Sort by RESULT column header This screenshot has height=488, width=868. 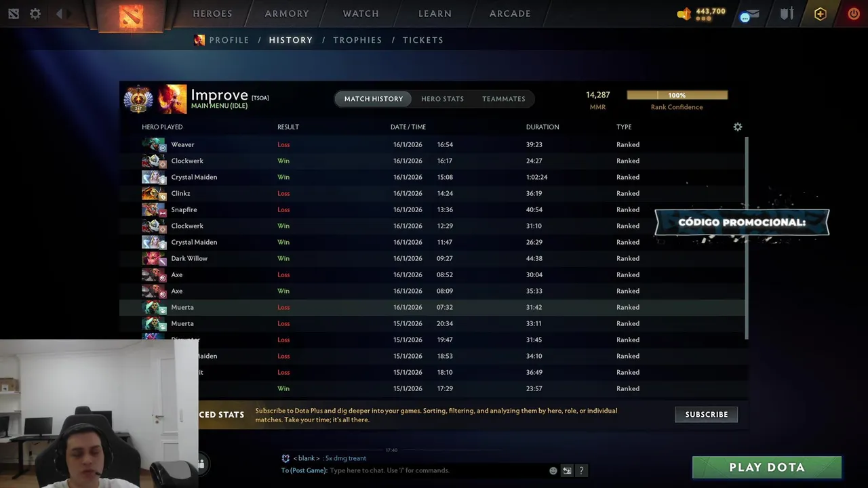point(288,127)
